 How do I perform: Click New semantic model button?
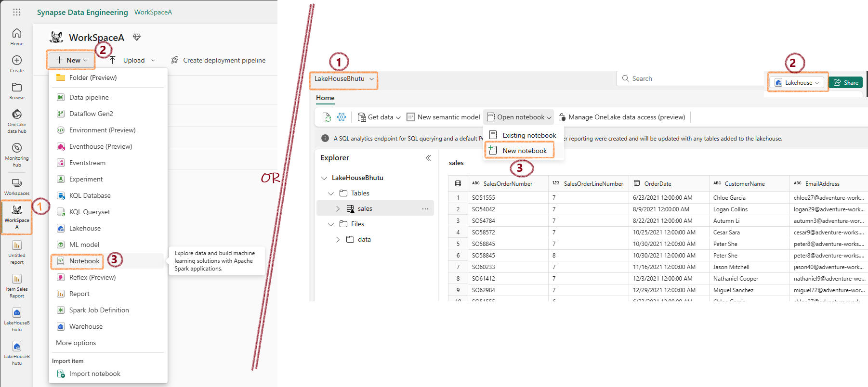pyautogui.click(x=443, y=117)
